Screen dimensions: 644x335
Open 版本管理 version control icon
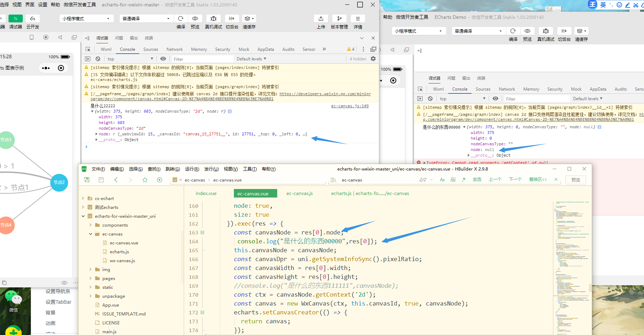click(x=339, y=18)
